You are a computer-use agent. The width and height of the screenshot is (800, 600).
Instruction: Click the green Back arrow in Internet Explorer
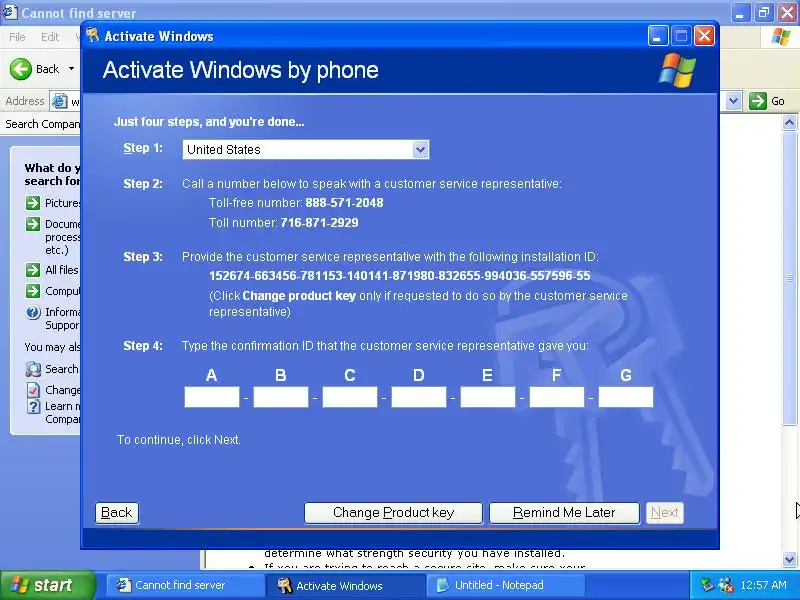click(21, 69)
